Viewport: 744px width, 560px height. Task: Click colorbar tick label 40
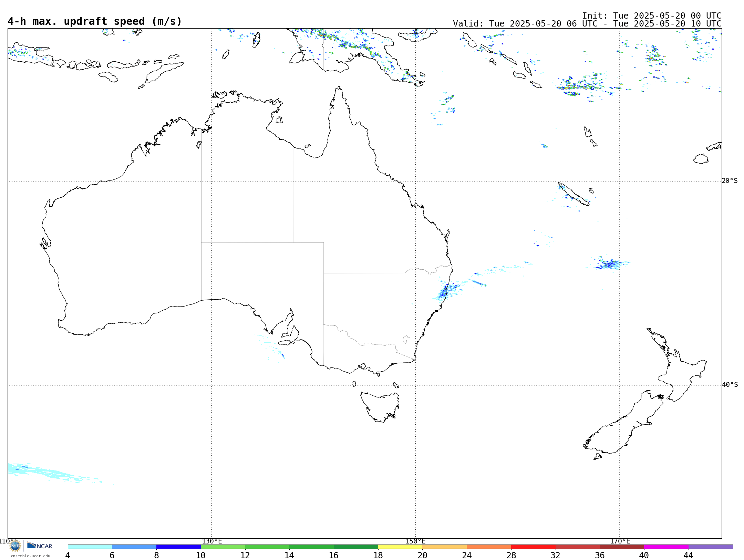[644, 555]
